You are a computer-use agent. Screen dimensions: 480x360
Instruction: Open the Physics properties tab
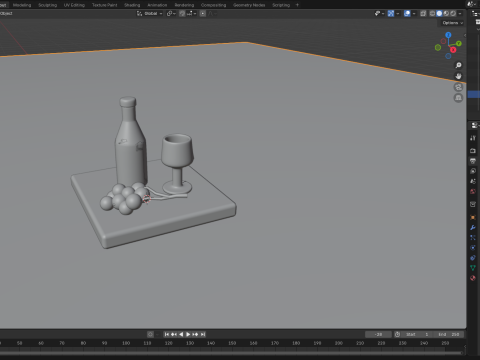point(473,248)
